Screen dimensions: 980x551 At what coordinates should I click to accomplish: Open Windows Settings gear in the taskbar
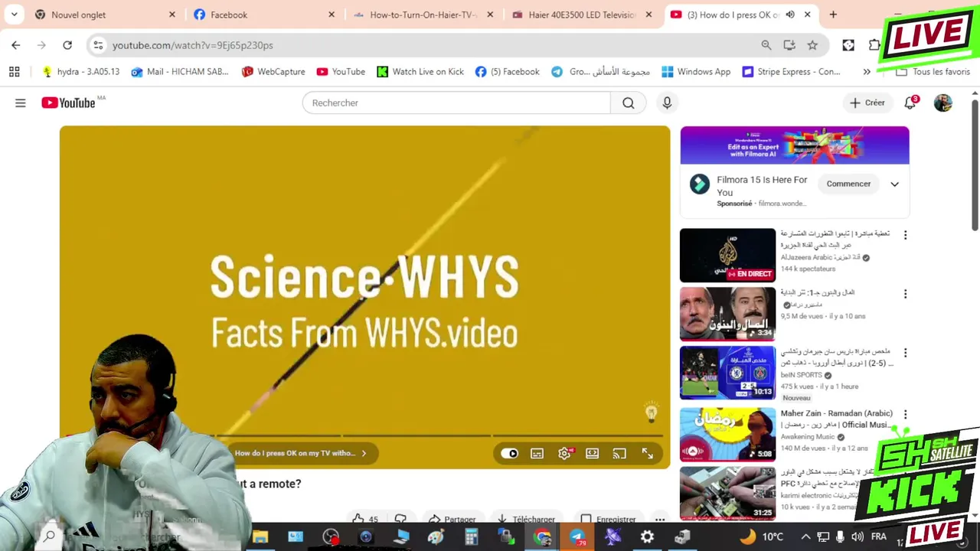[647, 537]
